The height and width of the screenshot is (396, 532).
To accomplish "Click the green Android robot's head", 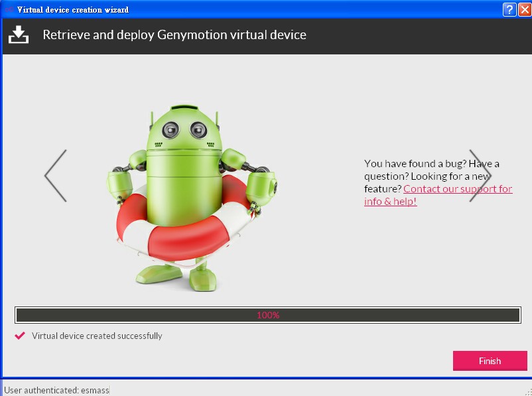I will 184,129.
